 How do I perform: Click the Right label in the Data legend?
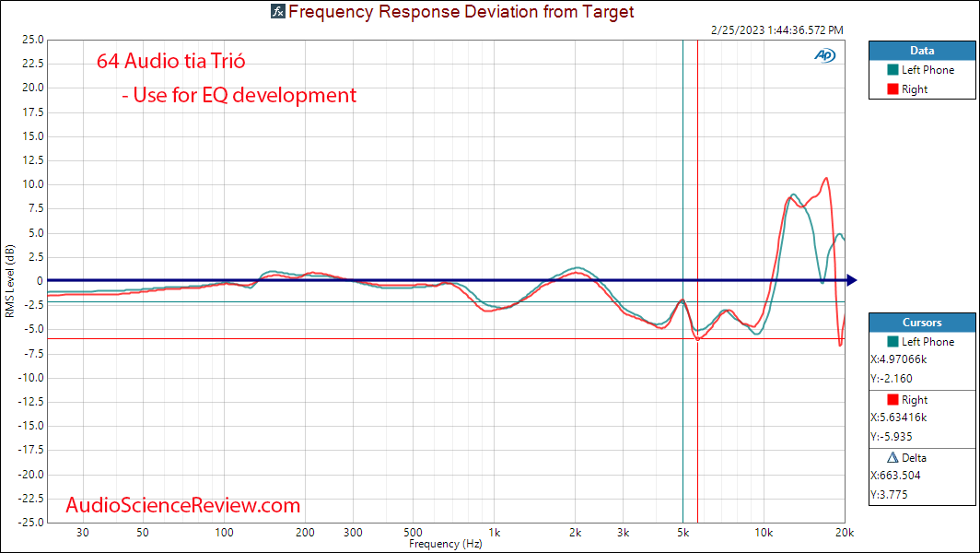(915, 89)
